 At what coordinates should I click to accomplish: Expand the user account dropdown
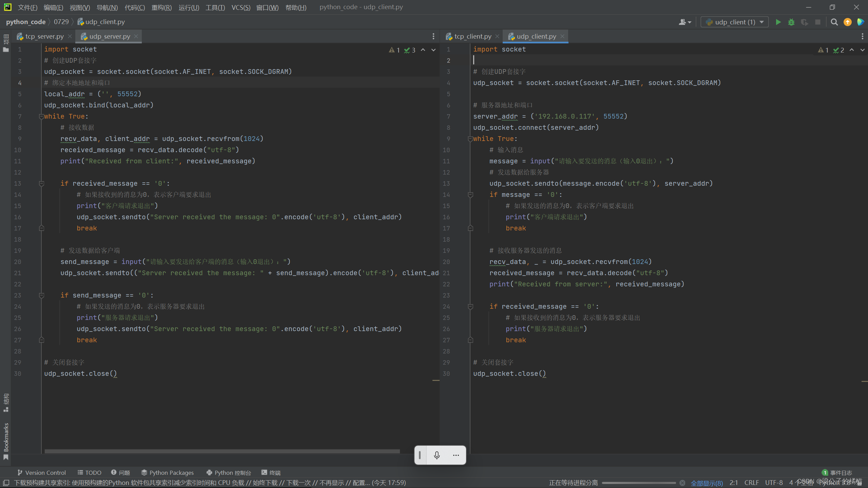(x=685, y=22)
